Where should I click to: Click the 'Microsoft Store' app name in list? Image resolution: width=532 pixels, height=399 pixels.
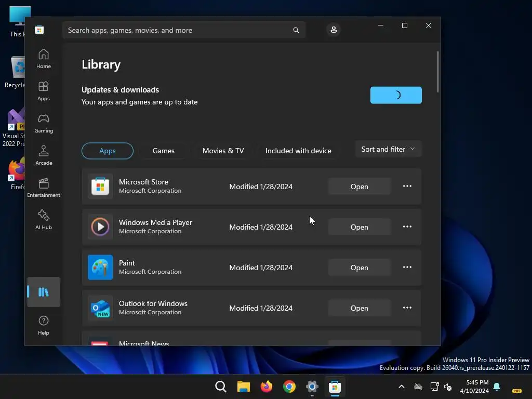click(143, 182)
